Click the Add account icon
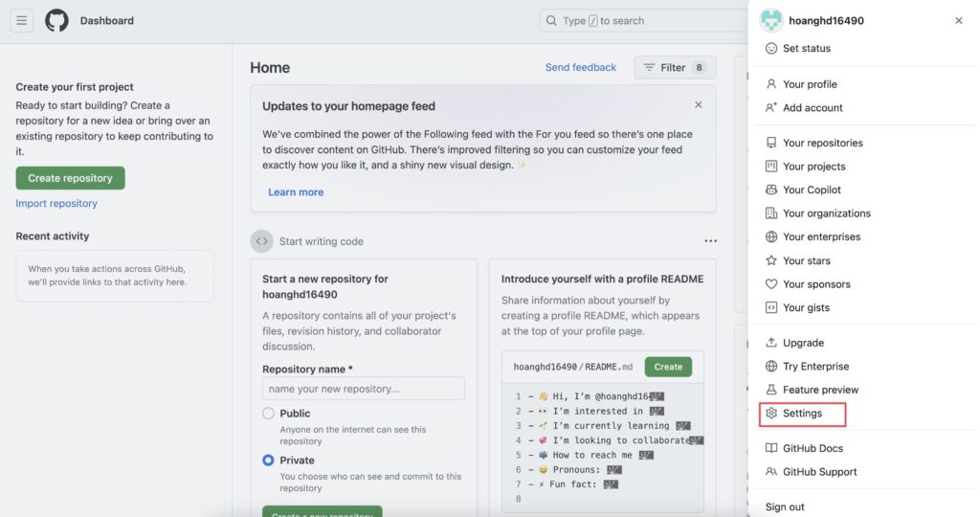This screenshot has height=517, width=980. pos(771,107)
